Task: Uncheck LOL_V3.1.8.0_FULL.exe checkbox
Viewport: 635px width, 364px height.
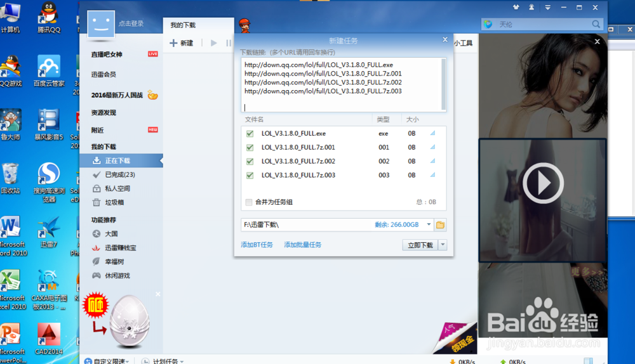Action: tap(250, 133)
